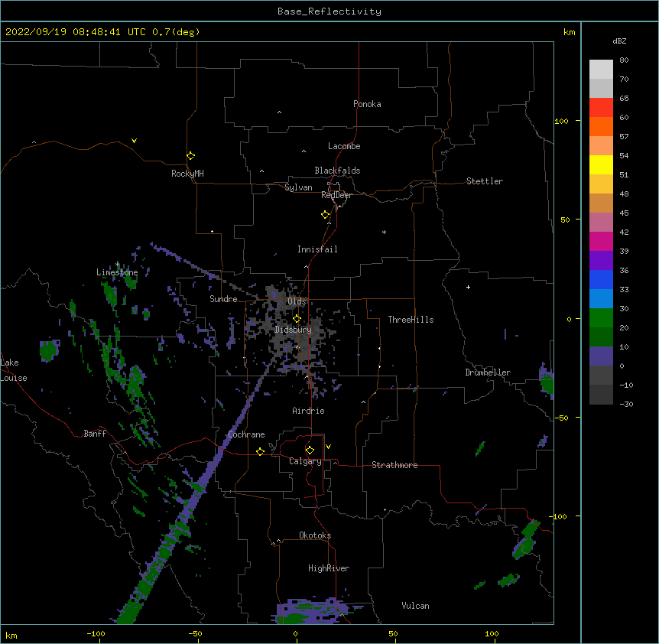Viewport: 659px width, 644px height.
Task: Click the yellow V marker northeast of Calgary
Action: [328, 447]
